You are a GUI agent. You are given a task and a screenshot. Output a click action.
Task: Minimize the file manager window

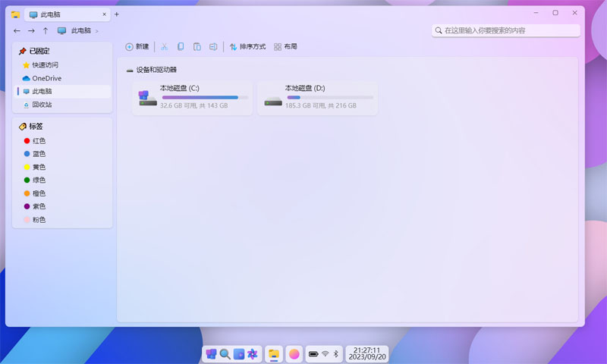tap(536, 13)
